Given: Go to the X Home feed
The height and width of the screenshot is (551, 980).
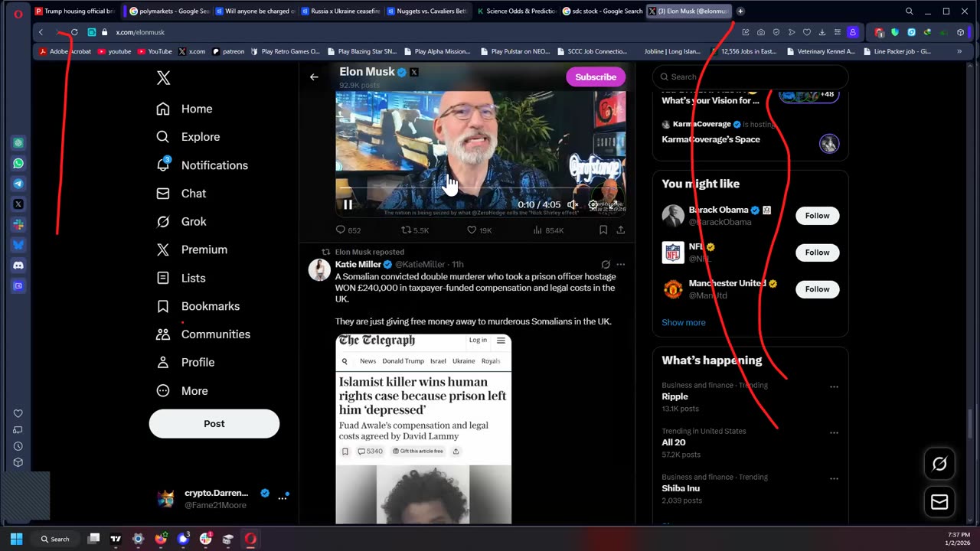Looking at the screenshot, I should click(x=185, y=109).
